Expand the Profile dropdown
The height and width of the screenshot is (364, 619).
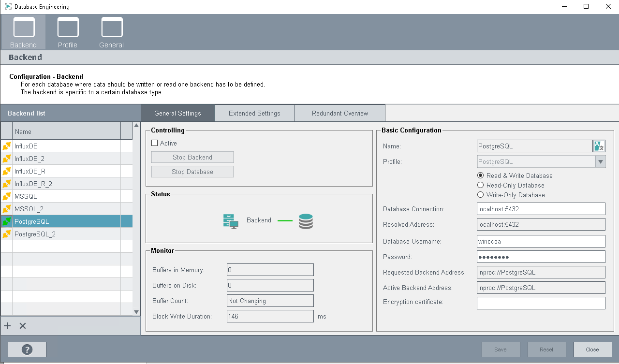(600, 162)
